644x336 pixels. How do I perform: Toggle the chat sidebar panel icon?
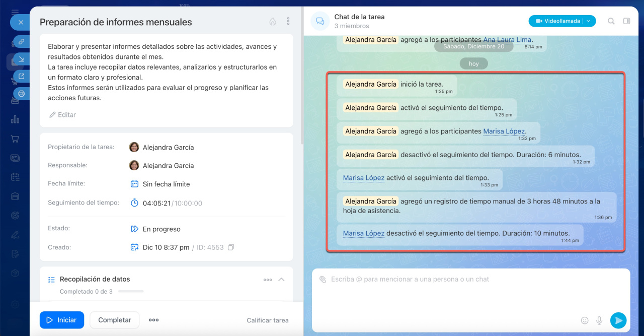pyautogui.click(x=626, y=21)
